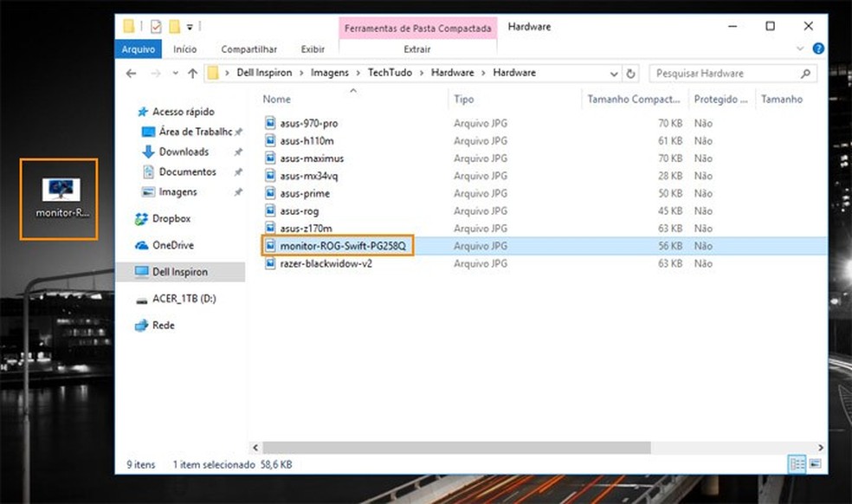Switch to the Compartilhar ribbon tab
The image size is (852, 504).
pyautogui.click(x=248, y=49)
